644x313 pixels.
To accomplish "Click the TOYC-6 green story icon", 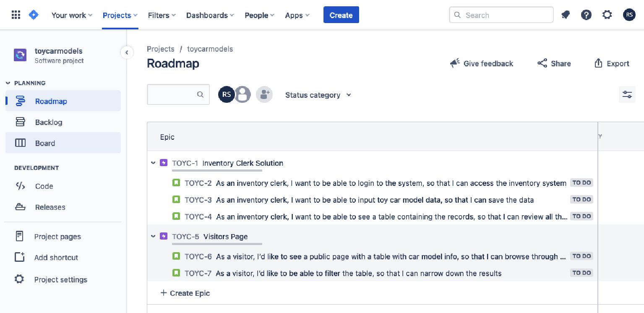I will [x=176, y=256].
